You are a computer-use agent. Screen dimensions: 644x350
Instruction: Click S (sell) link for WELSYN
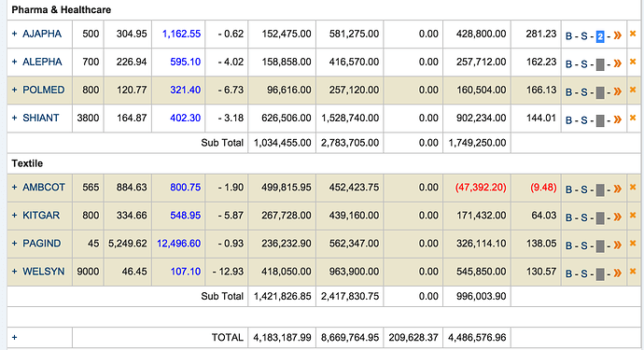coord(584,274)
